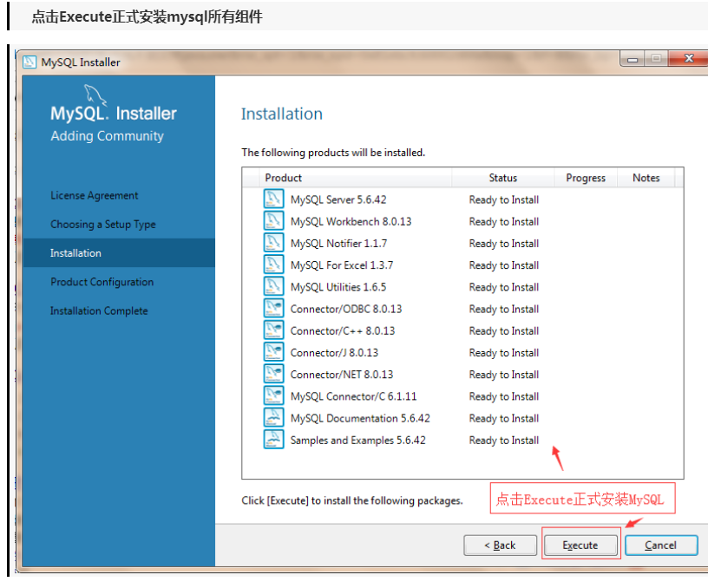Click the MySQL Installer title bar icon
The height and width of the screenshot is (588, 708).
(x=29, y=62)
